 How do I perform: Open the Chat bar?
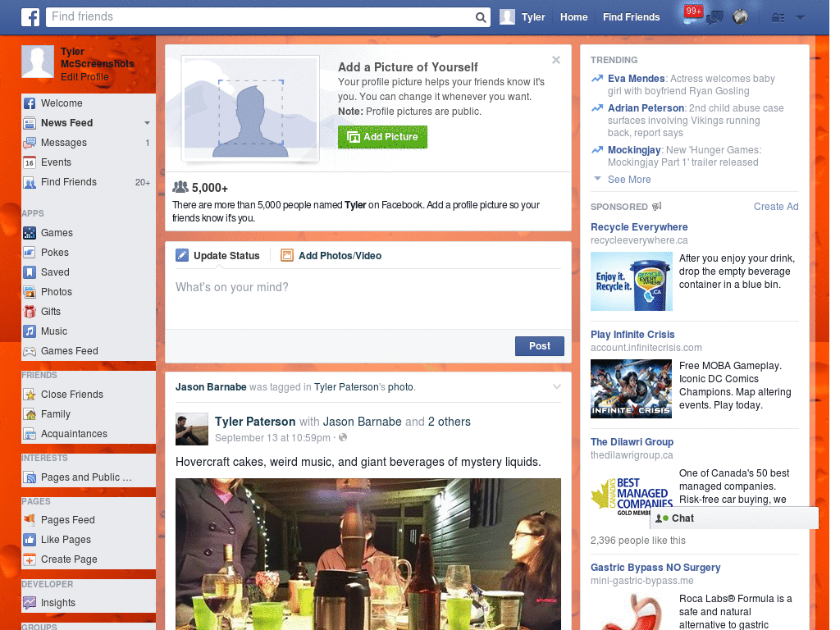734,518
